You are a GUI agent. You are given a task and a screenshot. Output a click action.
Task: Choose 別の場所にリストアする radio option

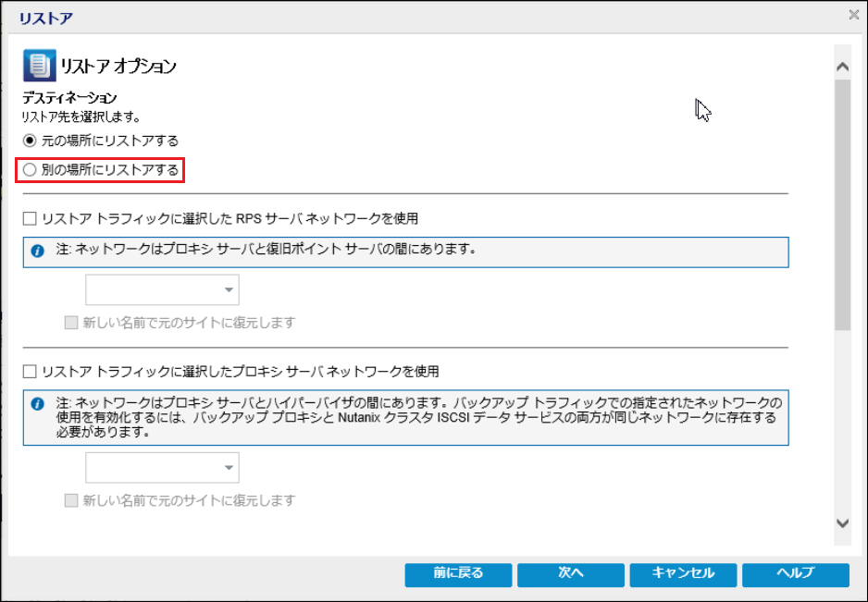31,169
